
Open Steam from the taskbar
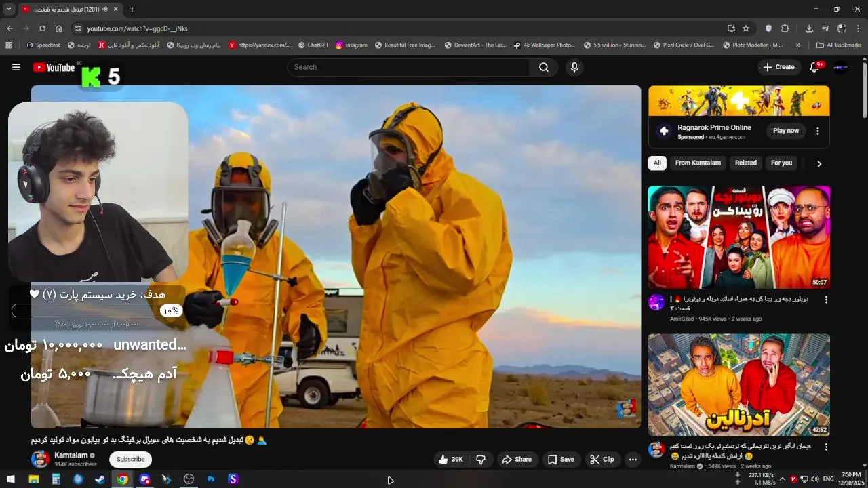[x=100, y=479]
